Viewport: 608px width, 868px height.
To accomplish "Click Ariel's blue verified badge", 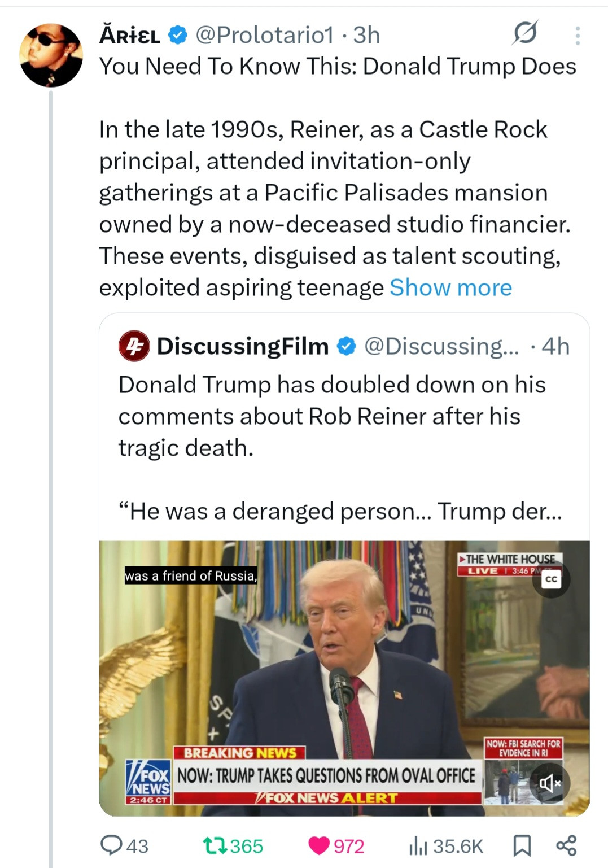I will click(x=178, y=35).
